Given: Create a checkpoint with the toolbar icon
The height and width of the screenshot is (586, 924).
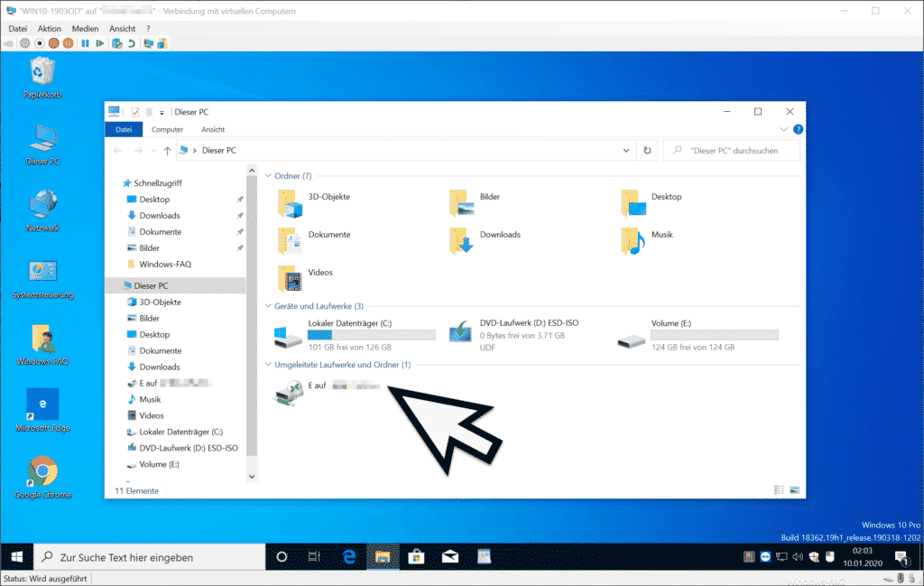Looking at the screenshot, I should 117,43.
